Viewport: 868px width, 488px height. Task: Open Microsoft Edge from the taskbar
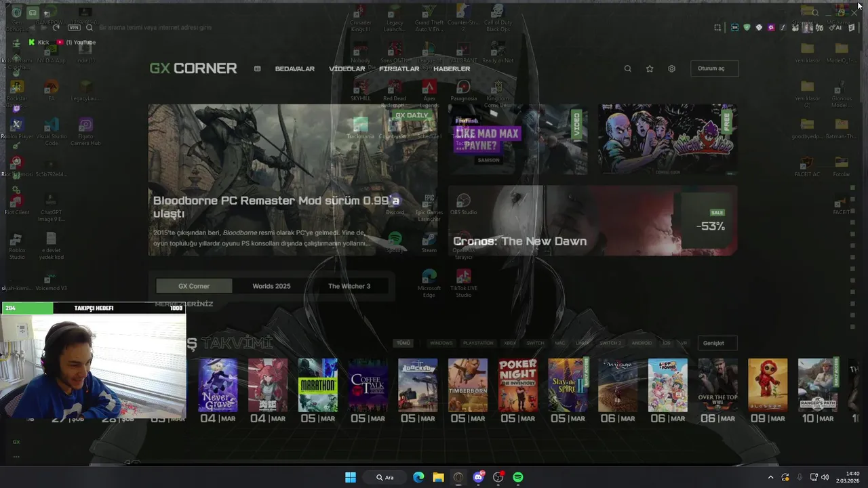418,477
